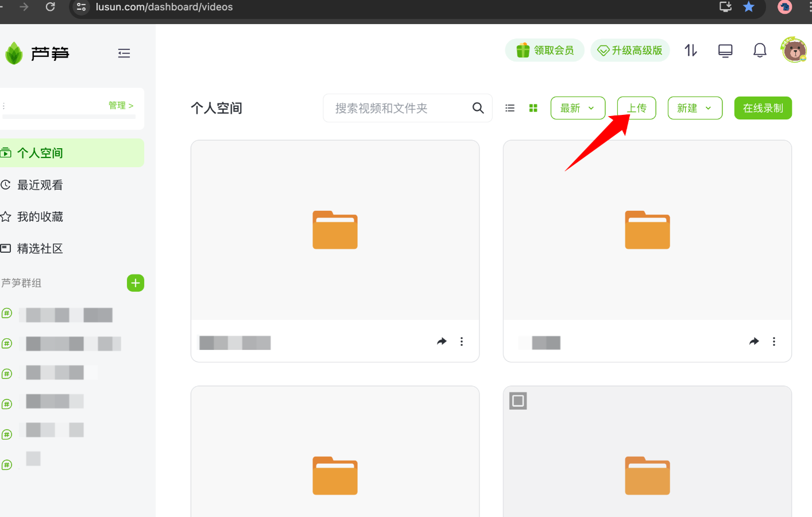Reload the page in the browser
The width and height of the screenshot is (812, 517).
point(51,7)
